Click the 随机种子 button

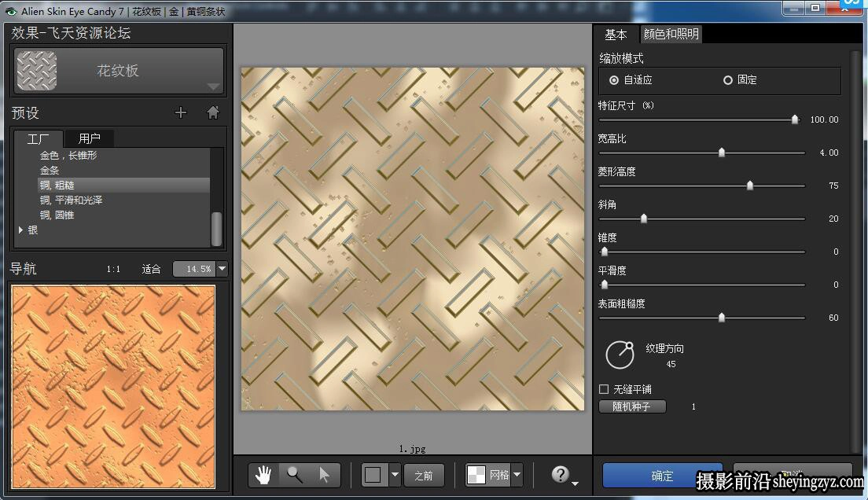(632, 406)
